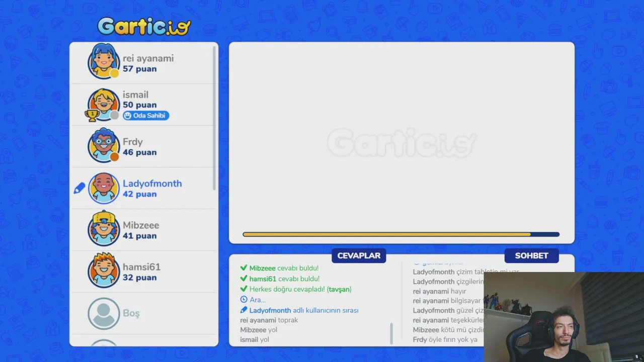Click the bronze medal on Frdy

(x=115, y=157)
